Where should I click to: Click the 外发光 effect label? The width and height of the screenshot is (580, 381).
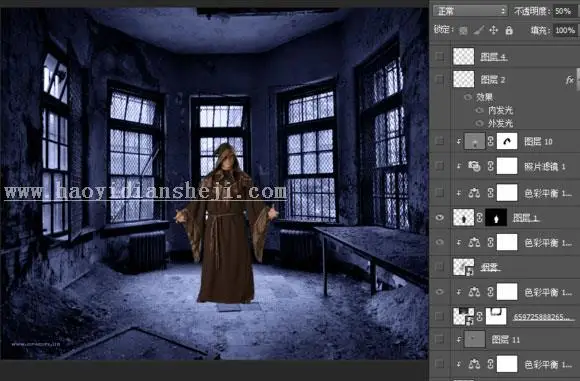[500, 123]
